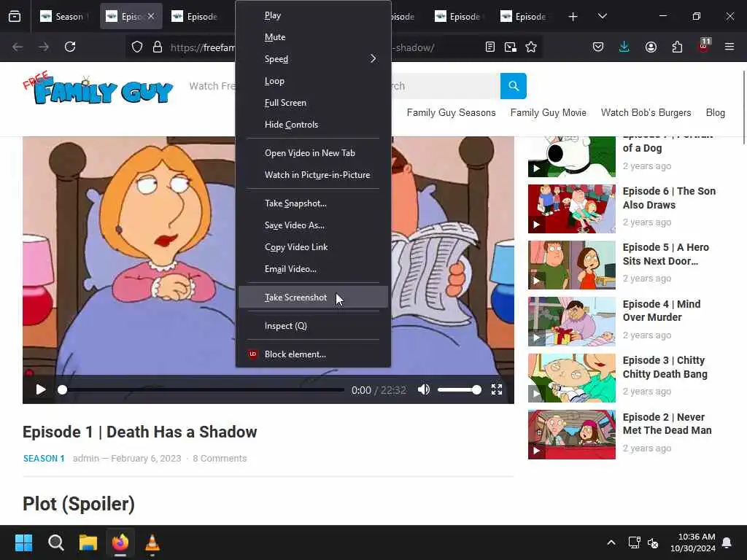Click the SEASON 1 category link

pyautogui.click(x=44, y=458)
